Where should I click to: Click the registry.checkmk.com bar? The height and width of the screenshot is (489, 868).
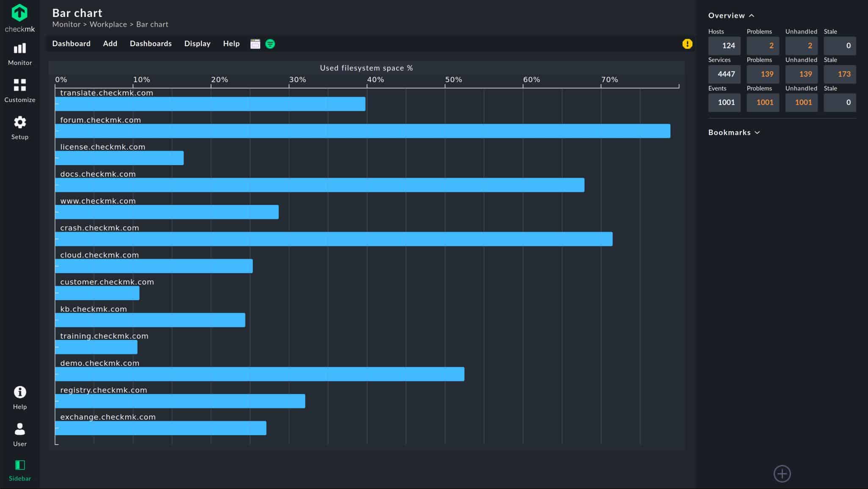pos(180,401)
